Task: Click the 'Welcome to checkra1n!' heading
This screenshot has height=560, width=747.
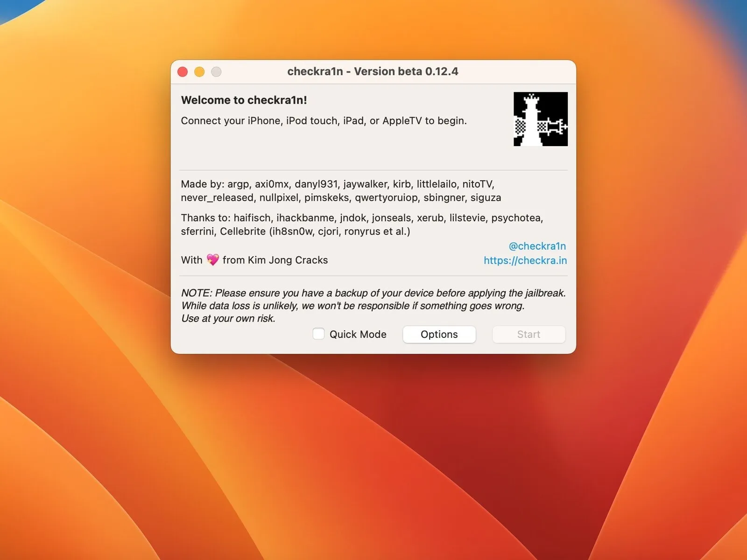Action: [x=244, y=100]
